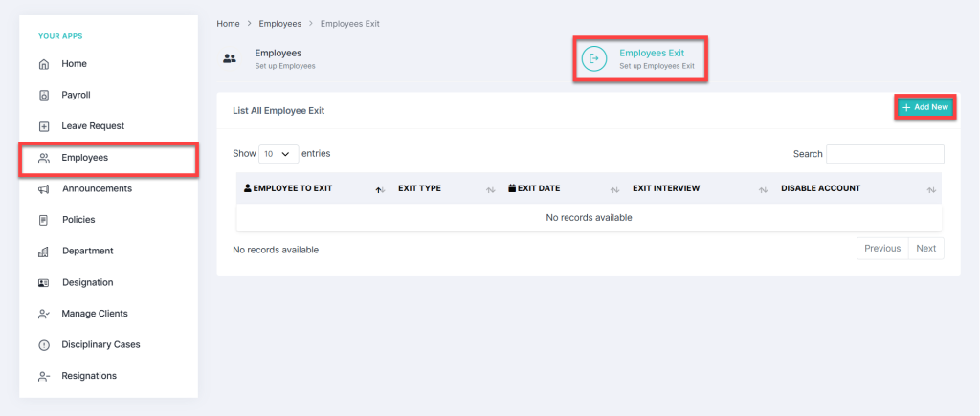Open Payroll via its sidebar icon
This screenshot has width=980, height=416.
[43, 96]
